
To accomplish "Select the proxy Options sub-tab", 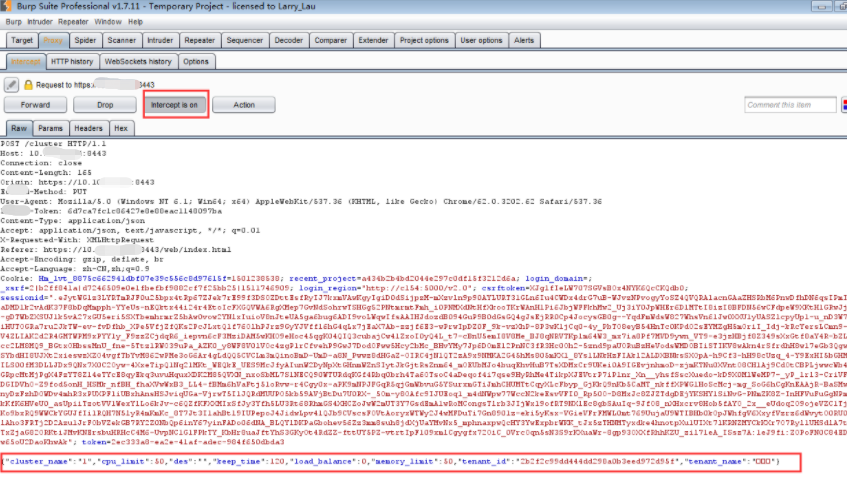I will pos(196,62).
